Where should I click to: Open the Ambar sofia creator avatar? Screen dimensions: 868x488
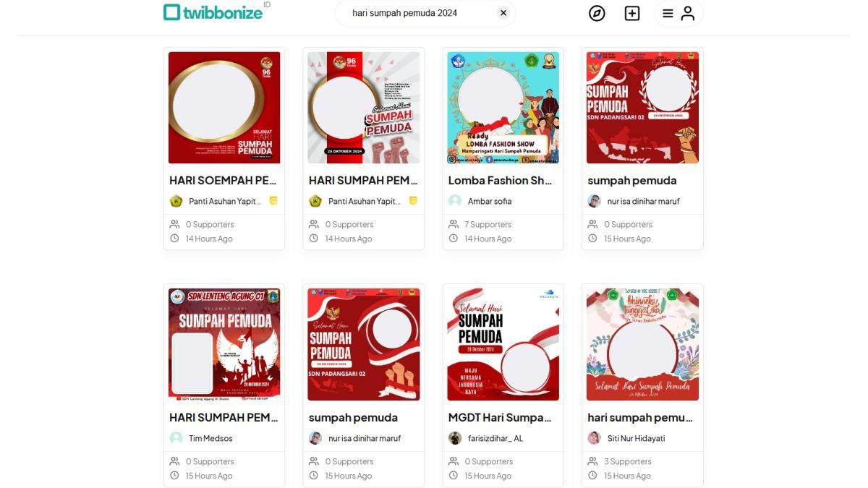coord(455,201)
